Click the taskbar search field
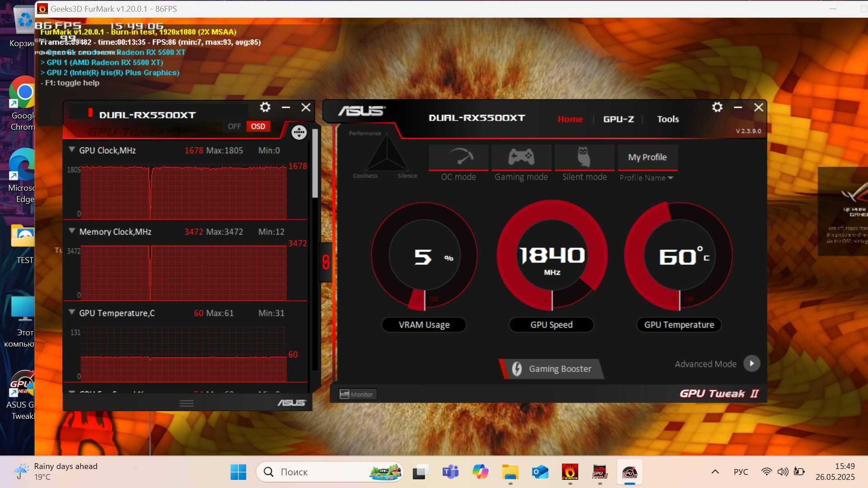This screenshot has width=868, height=488. click(330, 472)
